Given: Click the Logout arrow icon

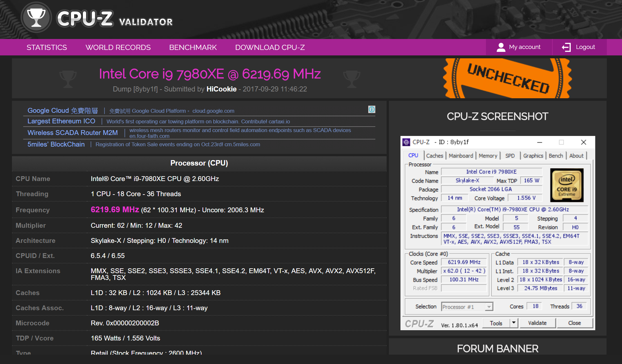Looking at the screenshot, I should (x=566, y=47).
